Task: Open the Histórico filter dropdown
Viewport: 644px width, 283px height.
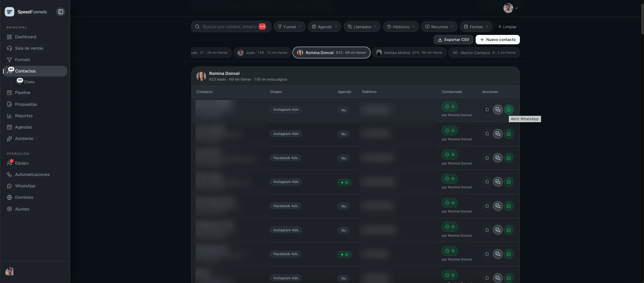Action: 401,27
